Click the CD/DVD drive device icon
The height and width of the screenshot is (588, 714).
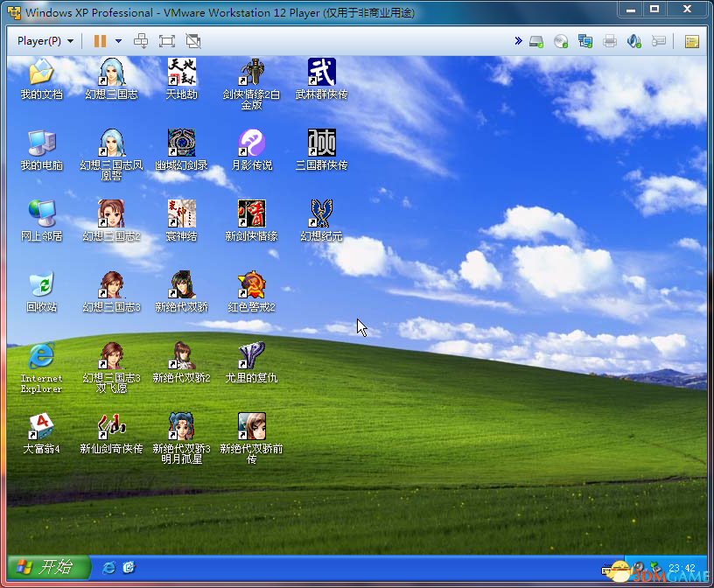(x=561, y=41)
